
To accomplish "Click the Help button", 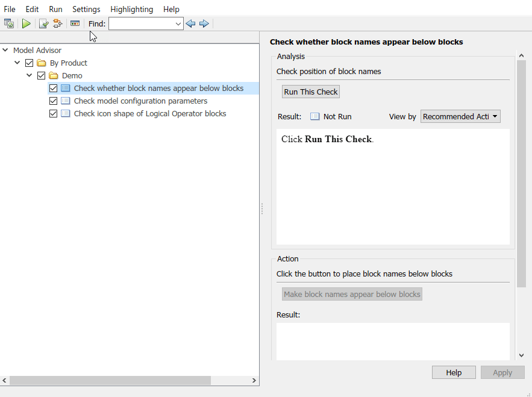I will [x=454, y=372].
